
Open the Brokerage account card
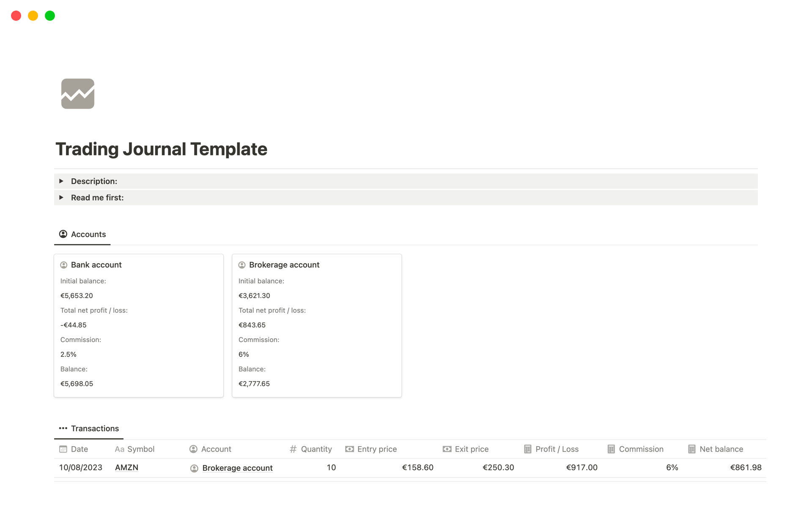[x=285, y=264]
